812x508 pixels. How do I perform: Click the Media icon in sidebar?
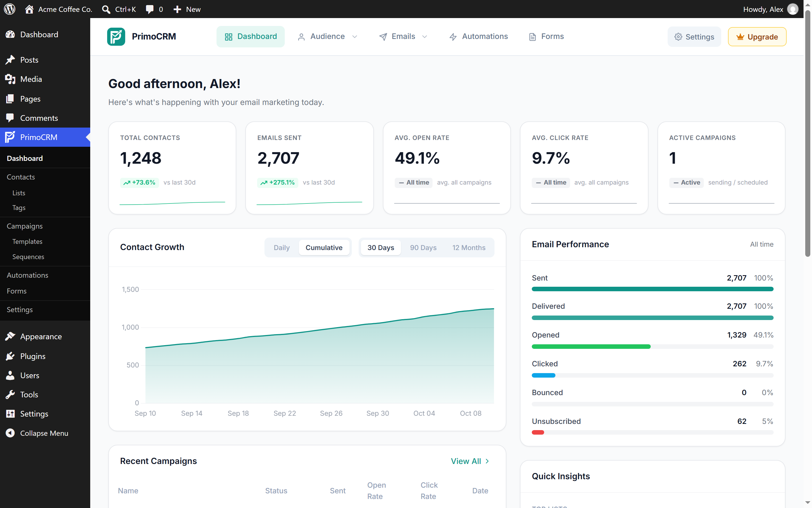(10, 79)
